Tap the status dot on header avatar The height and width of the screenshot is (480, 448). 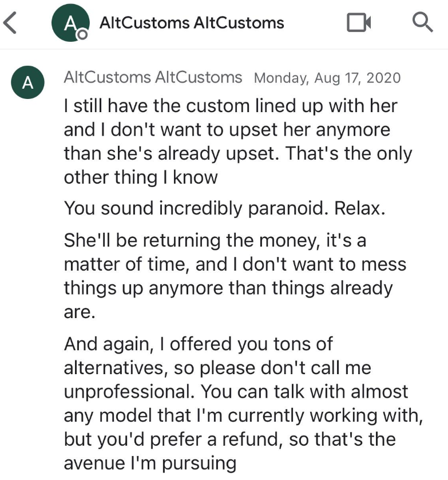82,34
